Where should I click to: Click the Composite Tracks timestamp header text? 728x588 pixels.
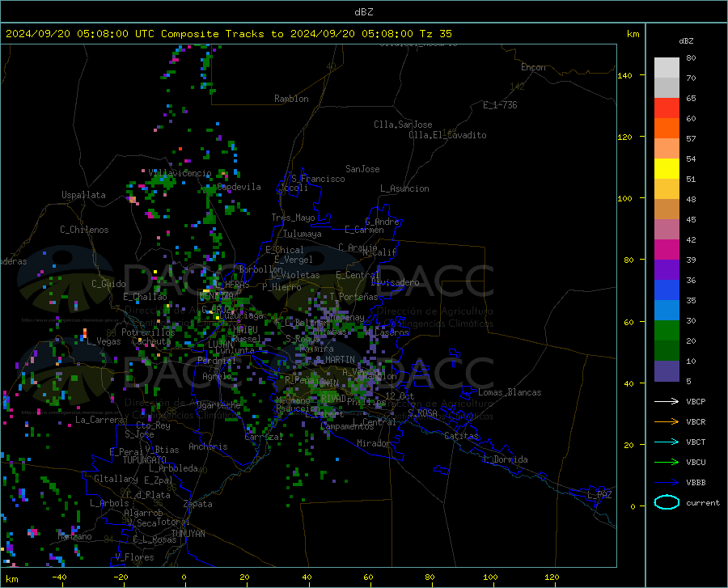pos(229,34)
